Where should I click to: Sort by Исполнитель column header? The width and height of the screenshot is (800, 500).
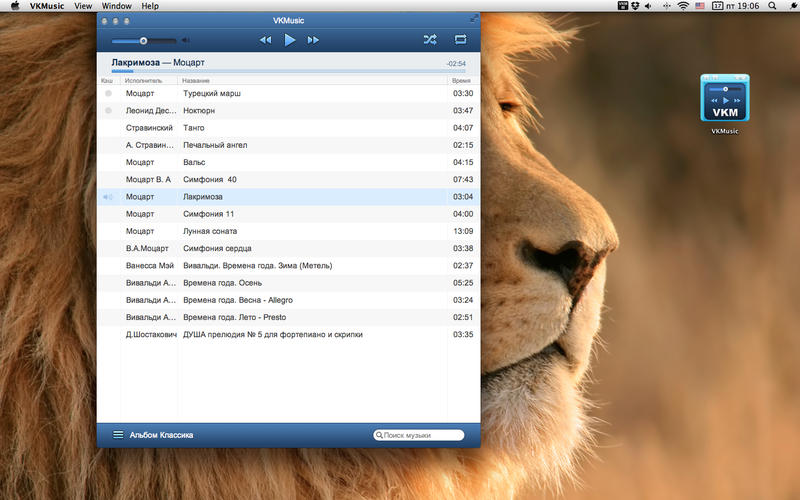click(143, 81)
